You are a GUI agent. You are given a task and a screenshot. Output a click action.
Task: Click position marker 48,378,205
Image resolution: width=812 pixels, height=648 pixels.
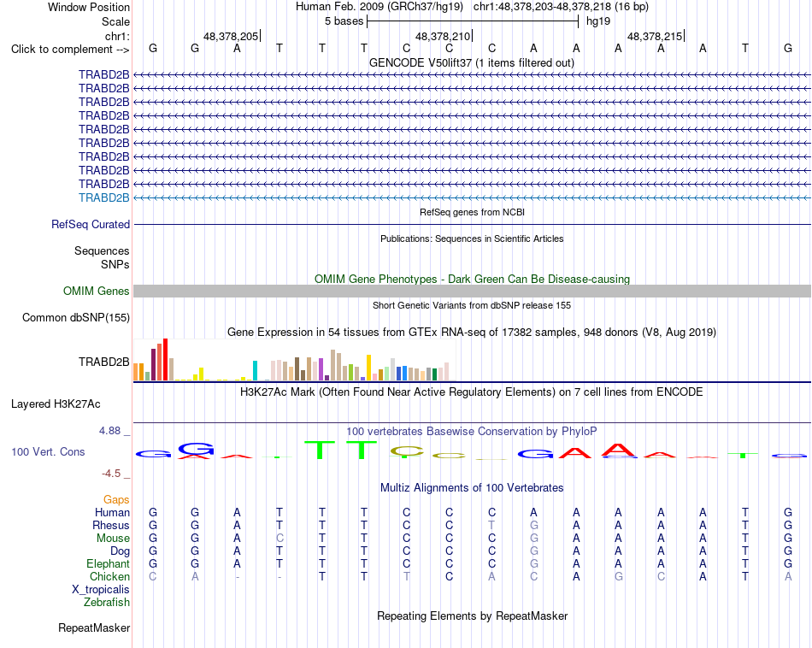pyautogui.click(x=231, y=36)
